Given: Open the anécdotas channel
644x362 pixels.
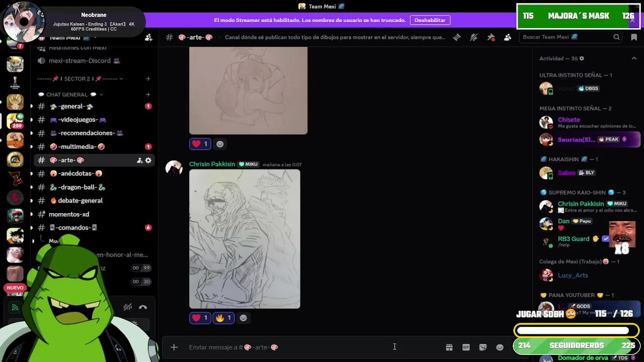Looking at the screenshot, I should pos(95,173).
